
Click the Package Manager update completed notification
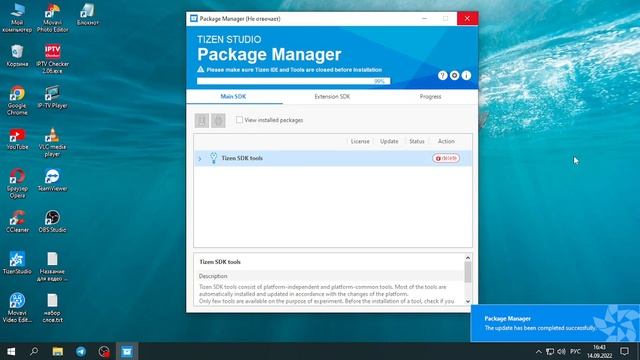(x=555, y=323)
